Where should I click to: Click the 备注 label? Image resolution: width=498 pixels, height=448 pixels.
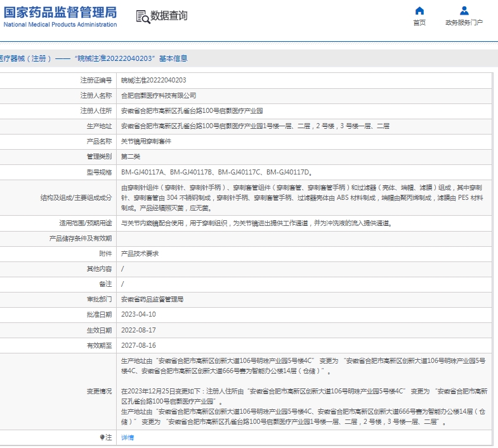105,284
